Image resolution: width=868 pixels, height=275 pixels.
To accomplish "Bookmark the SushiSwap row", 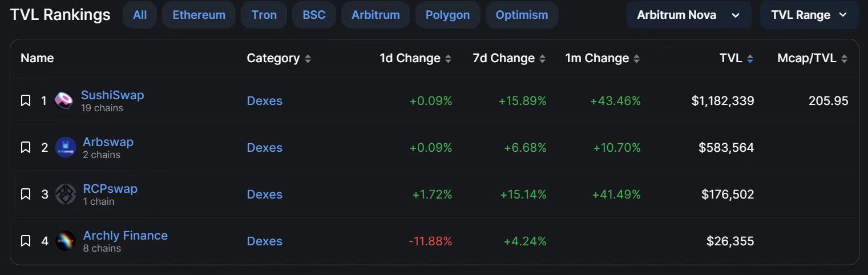I will 26,101.
